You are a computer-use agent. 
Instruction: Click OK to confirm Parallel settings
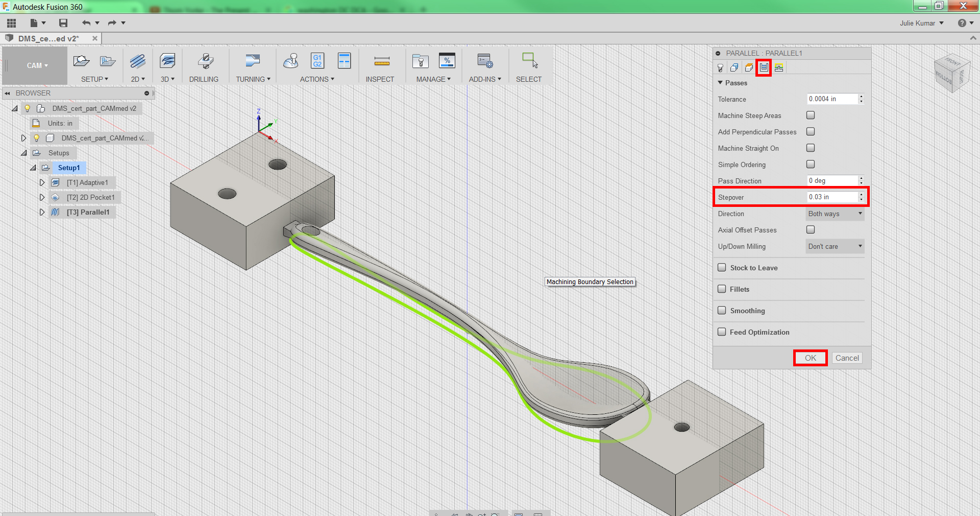click(x=811, y=358)
